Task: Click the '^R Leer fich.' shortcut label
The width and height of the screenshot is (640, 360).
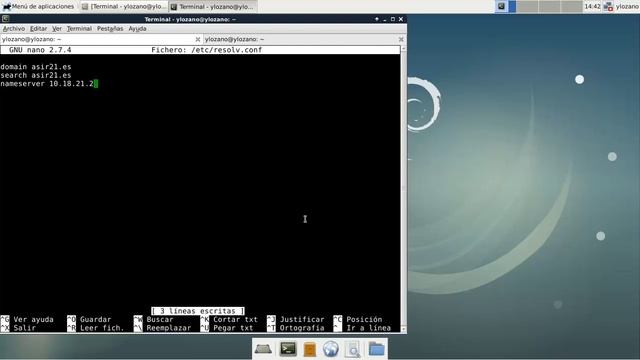Action: click(x=96, y=328)
